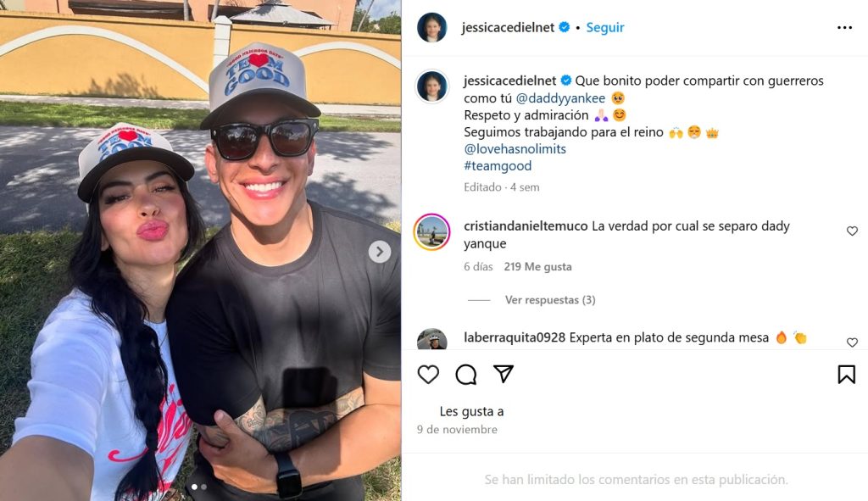View cristiandanieltemuco's story avatar
Screen dimensions: 868x501
click(x=431, y=232)
